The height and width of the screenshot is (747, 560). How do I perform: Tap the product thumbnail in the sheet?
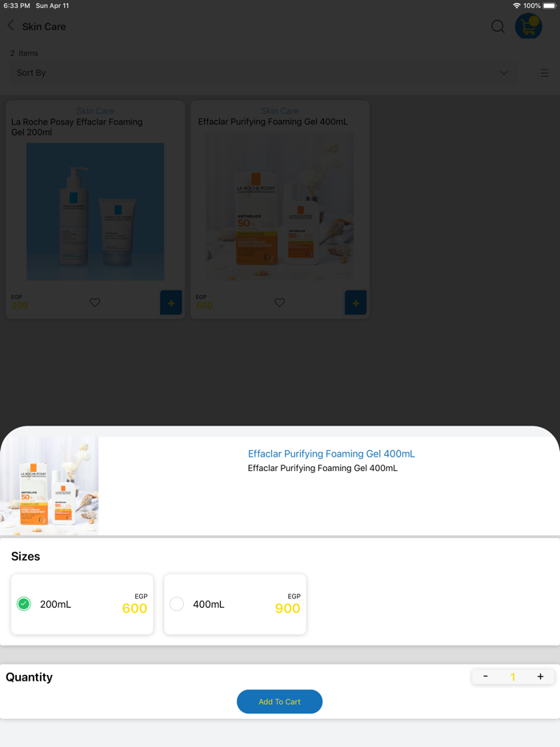coord(49,486)
